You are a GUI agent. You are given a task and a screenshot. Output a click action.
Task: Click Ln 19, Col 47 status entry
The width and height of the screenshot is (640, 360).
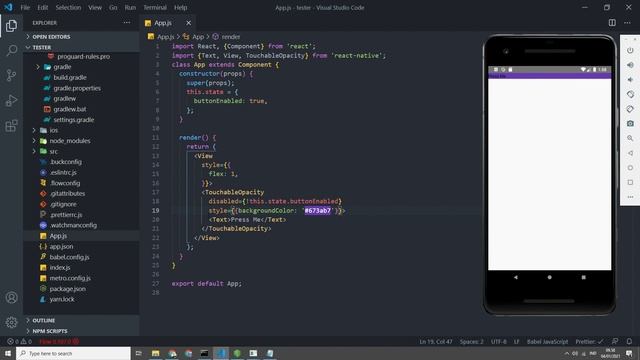pyautogui.click(x=436, y=341)
